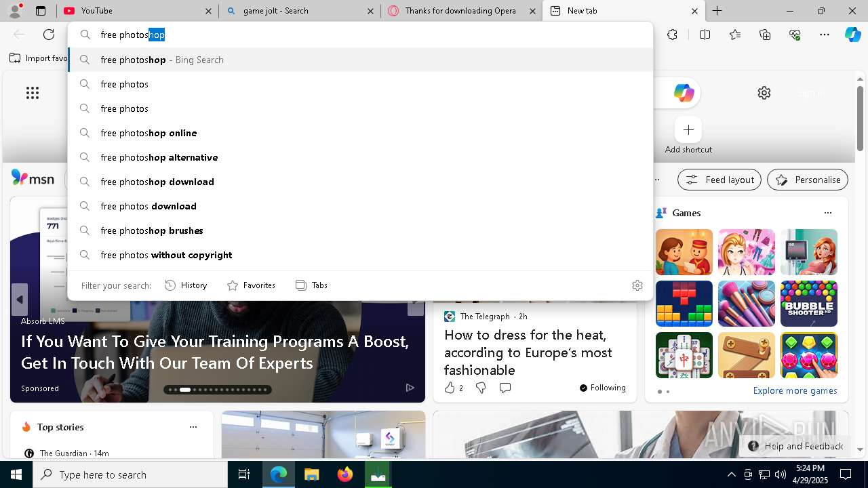Image resolution: width=868 pixels, height=488 pixels.
Task: Click Feed layout button
Action: click(x=719, y=180)
